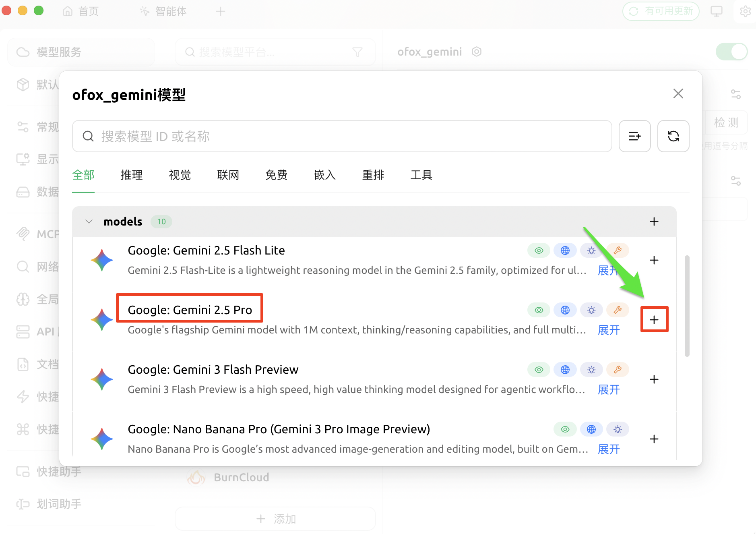This screenshot has width=756, height=534.
Task: Click the reasoning tag on Gemini 3 Flash Preview
Action: [591, 370]
